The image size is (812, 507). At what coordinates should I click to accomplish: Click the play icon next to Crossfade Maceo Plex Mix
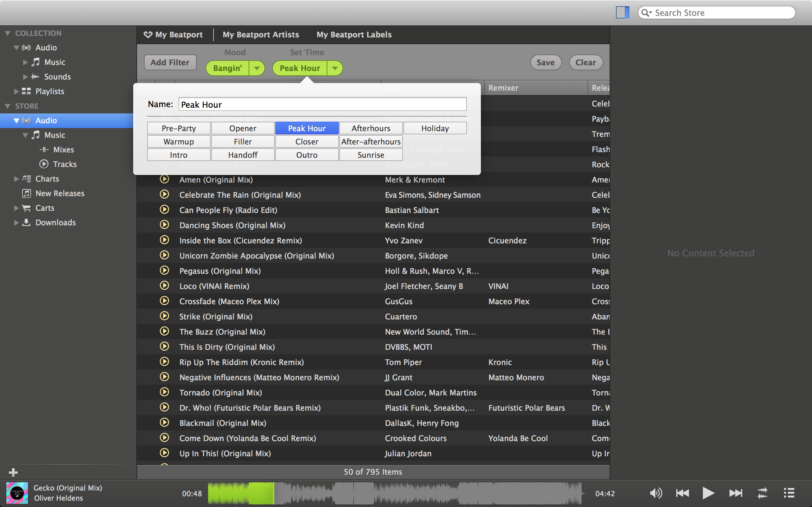tap(164, 301)
